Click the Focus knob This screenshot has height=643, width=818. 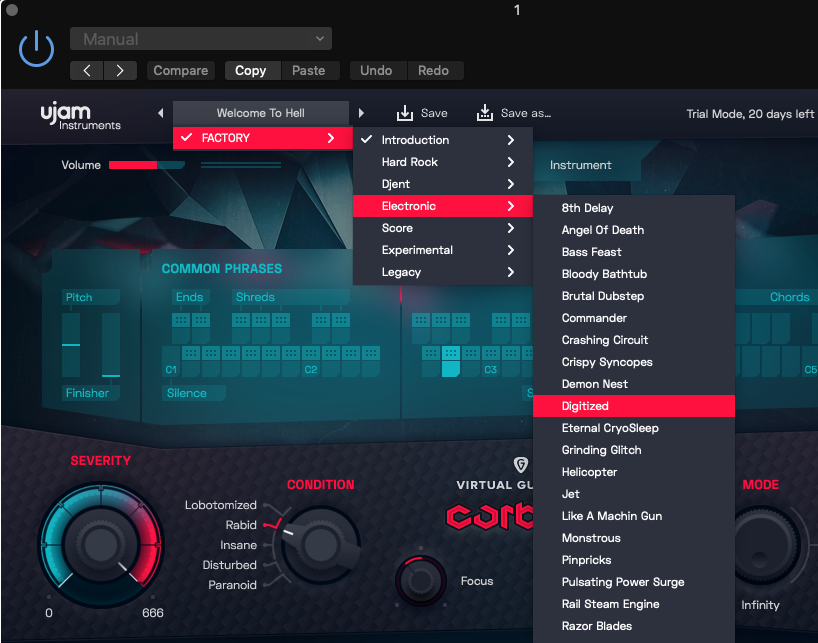click(420, 580)
